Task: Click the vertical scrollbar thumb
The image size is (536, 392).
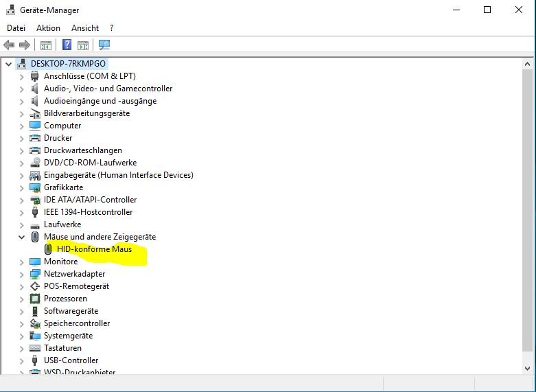Action: [527, 209]
